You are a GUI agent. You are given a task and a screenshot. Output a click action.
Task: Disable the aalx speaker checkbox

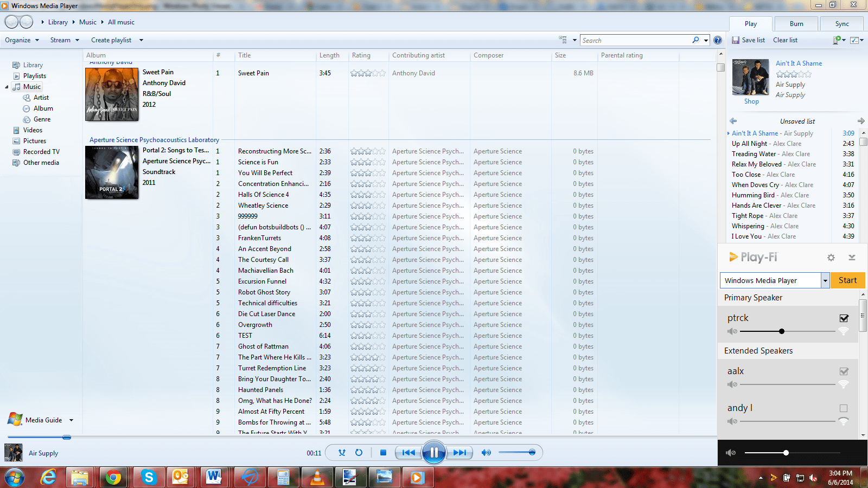[844, 371]
